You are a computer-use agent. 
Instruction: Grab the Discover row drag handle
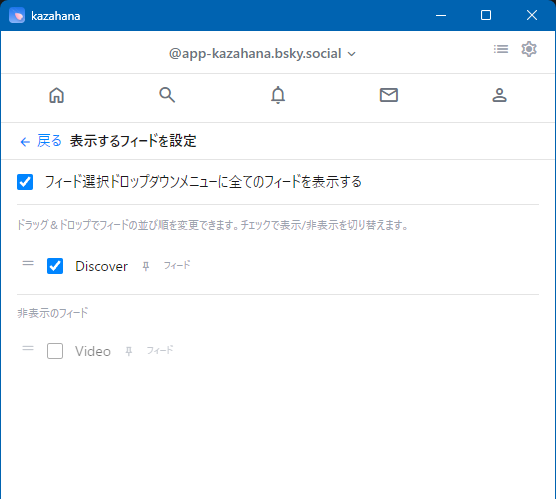(28, 263)
